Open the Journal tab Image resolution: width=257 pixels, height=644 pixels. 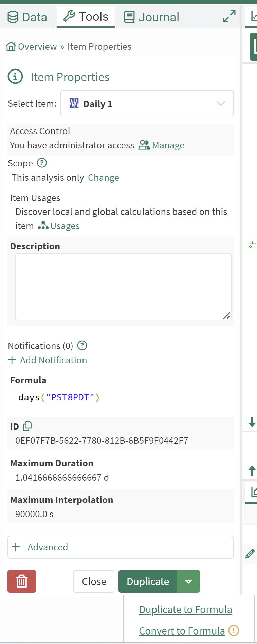pyautogui.click(x=151, y=17)
